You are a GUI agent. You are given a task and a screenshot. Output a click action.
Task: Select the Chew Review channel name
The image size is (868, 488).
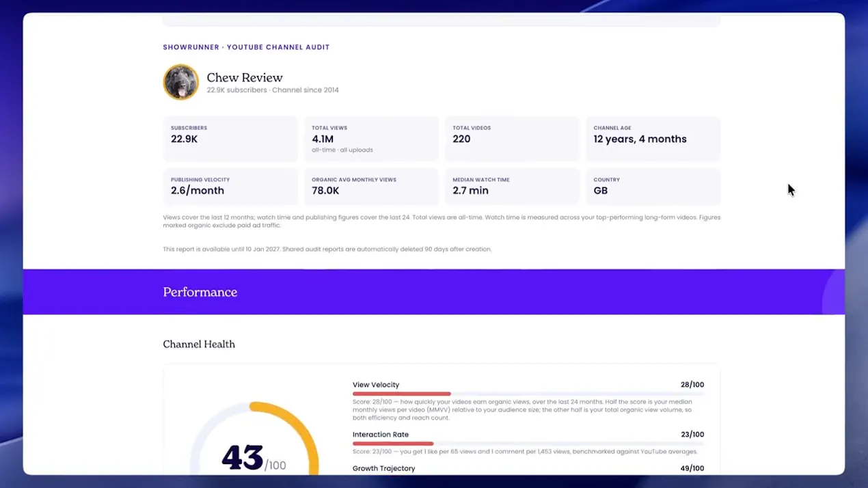coord(245,78)
